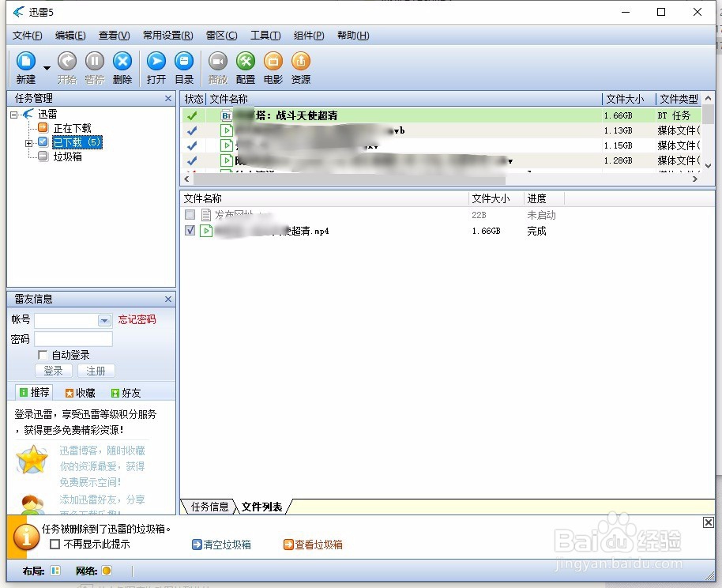Image resolution: width=722 pixels, height=588 pixels.
Task: Click the 开始 start toolbar icon
Action: pos(67,62)
